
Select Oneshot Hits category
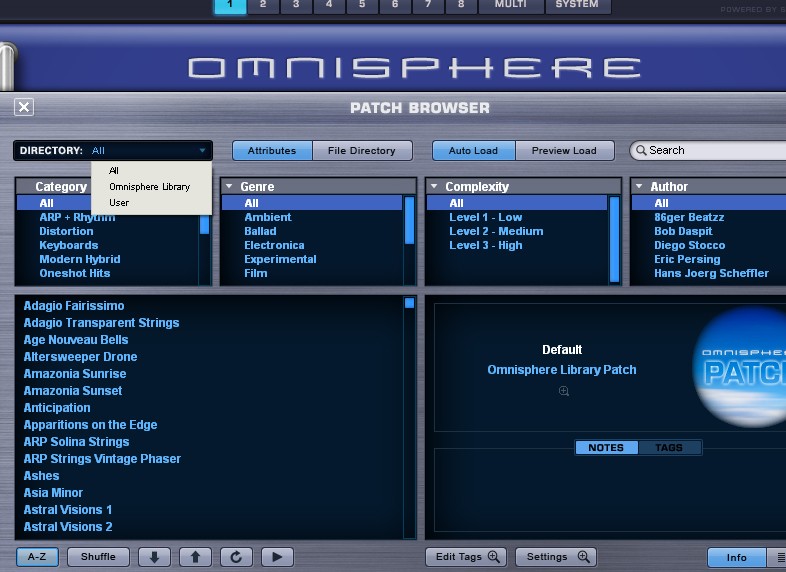pos(75,273)
